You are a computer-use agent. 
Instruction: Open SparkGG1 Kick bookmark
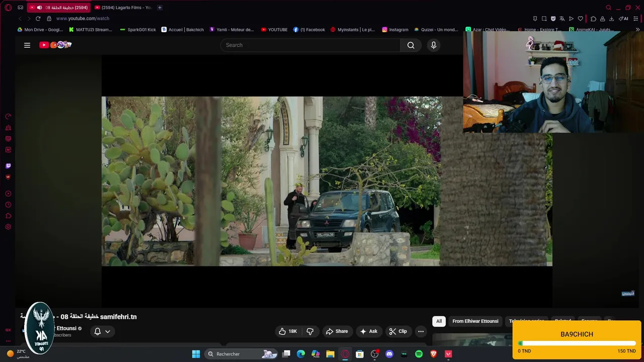138,30
